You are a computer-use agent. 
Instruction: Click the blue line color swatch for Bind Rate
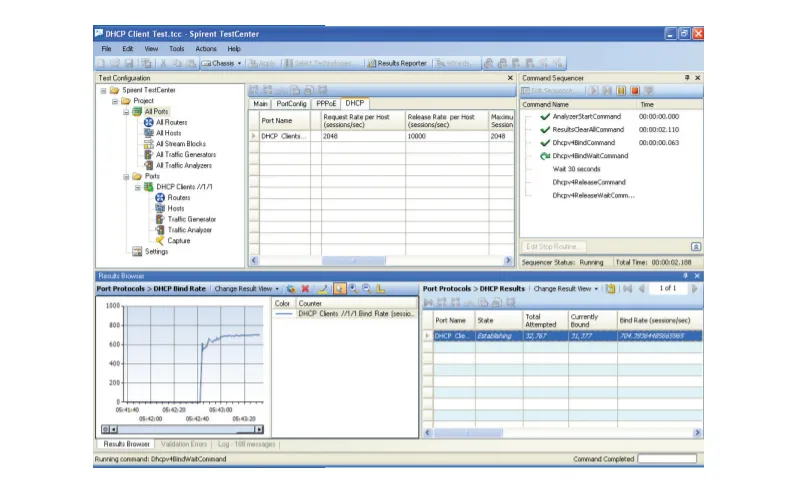[x=284, y=314]
